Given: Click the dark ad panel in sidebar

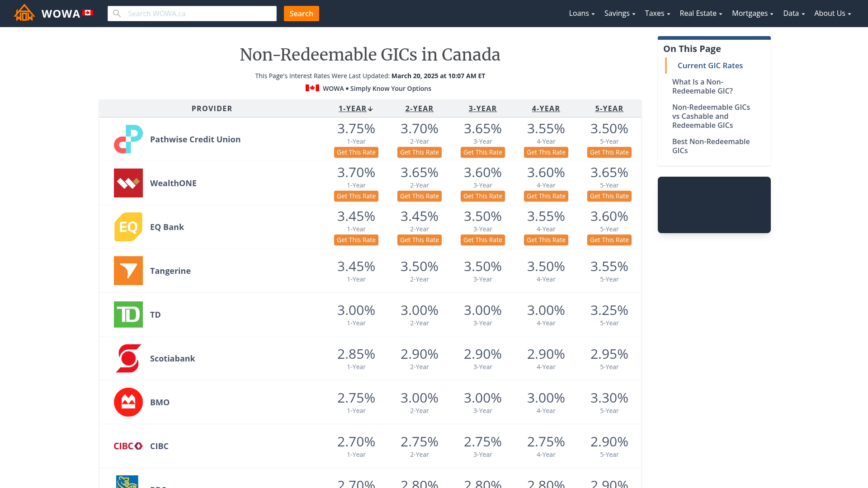Looking at the screenshot, I should (714, 205).
